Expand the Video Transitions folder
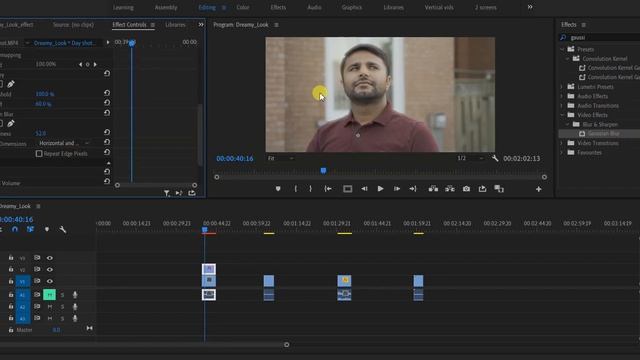 coord(562,143)
